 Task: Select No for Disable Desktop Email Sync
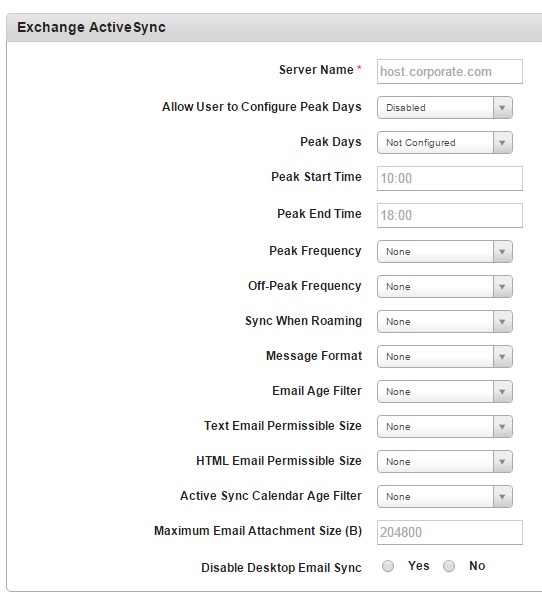coord(449,566)
